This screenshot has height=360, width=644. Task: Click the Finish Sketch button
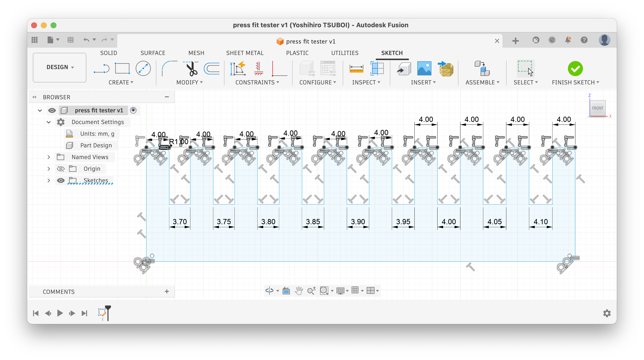coord(575,69)
